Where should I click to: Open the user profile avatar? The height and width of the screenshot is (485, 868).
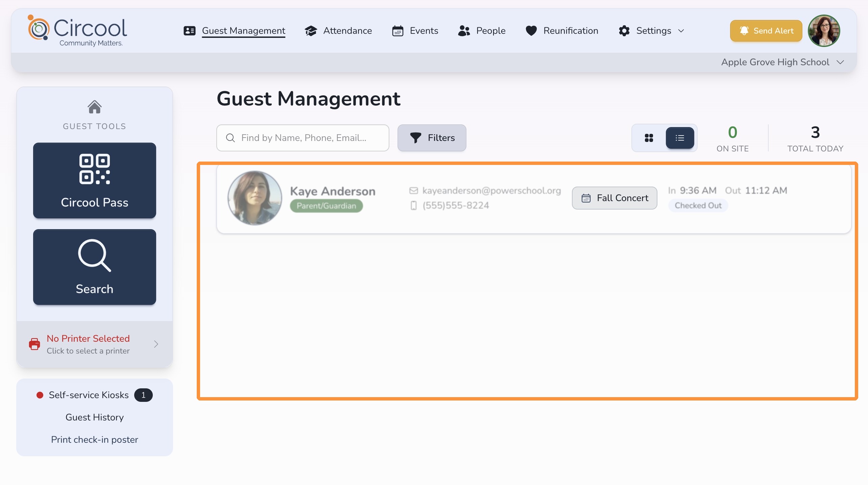[x=824, y=31]
